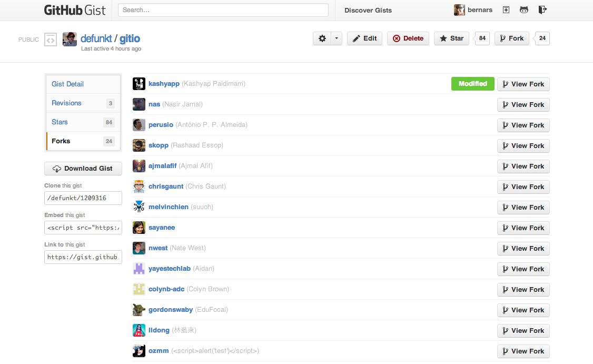Screen dimensions: 593x364
Task: Click the GitHub Gist logo
Action: tap(74, 10)
